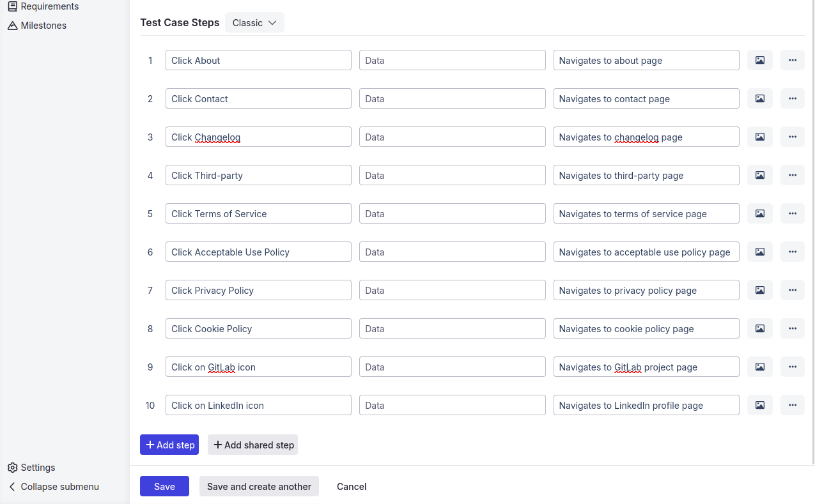Open Settings in the sidebar
This screenshot has height=504, width=815.
[x=31, y=468]
